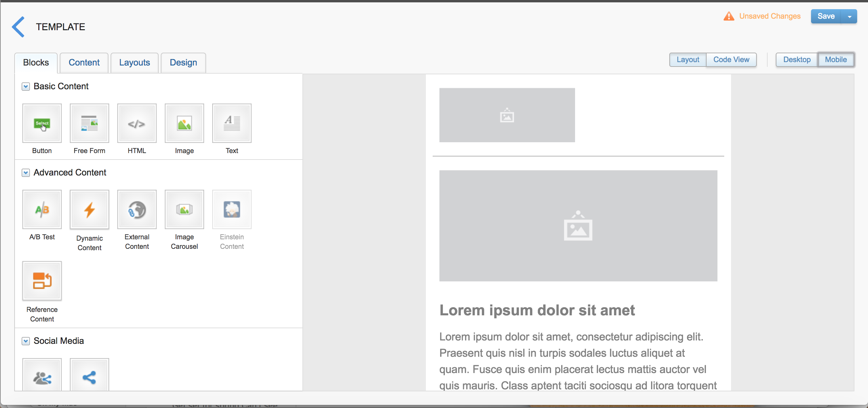Viewport: 868px width, 408px height.
Task: Choose the social share icon
Action: 90,375
